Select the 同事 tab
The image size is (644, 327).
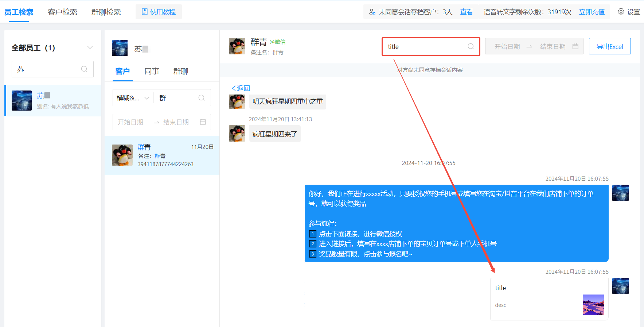[x=152, y=71]
